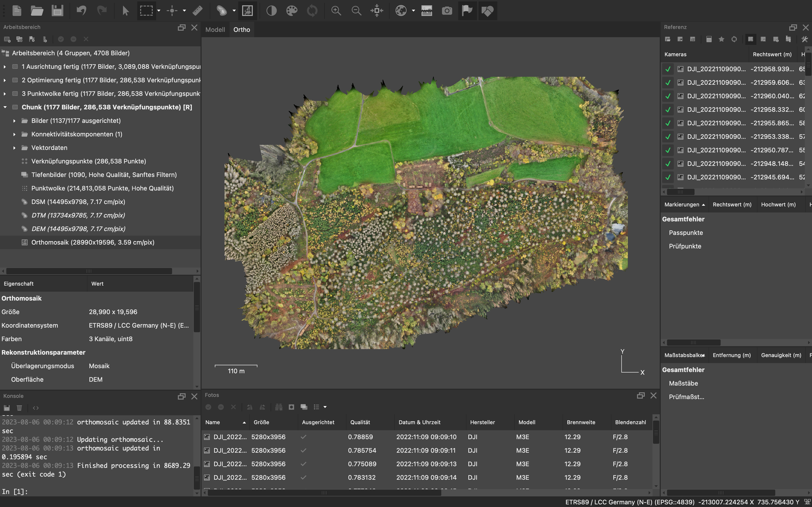Open the globe basemap dropdown arrow

[413, 11]
